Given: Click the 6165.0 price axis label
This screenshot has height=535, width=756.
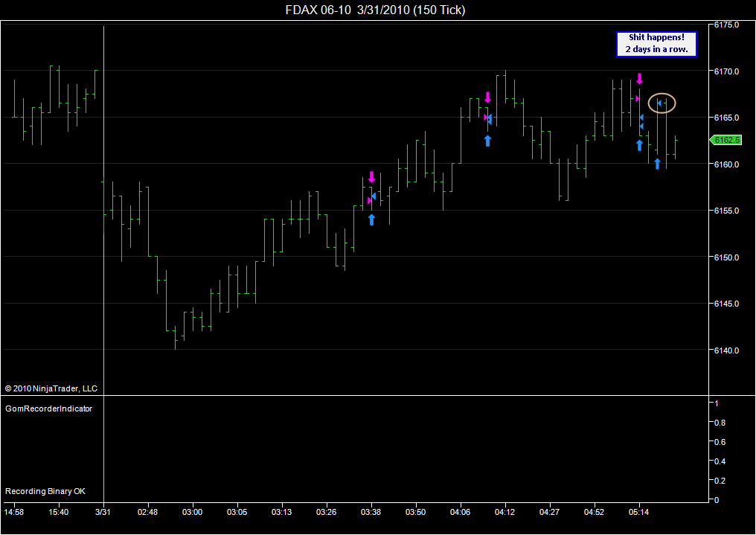Looking at the screenshot, I should 726,118.
